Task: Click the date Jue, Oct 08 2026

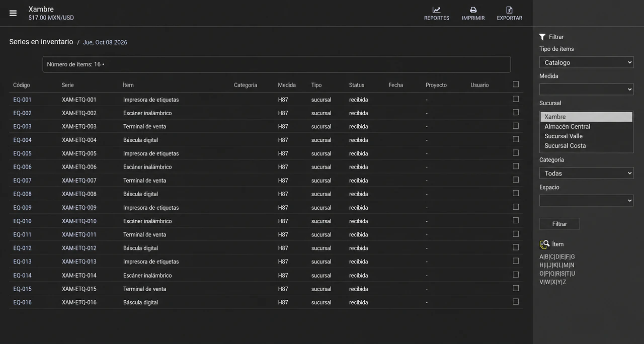Action: tap(105, 42)
